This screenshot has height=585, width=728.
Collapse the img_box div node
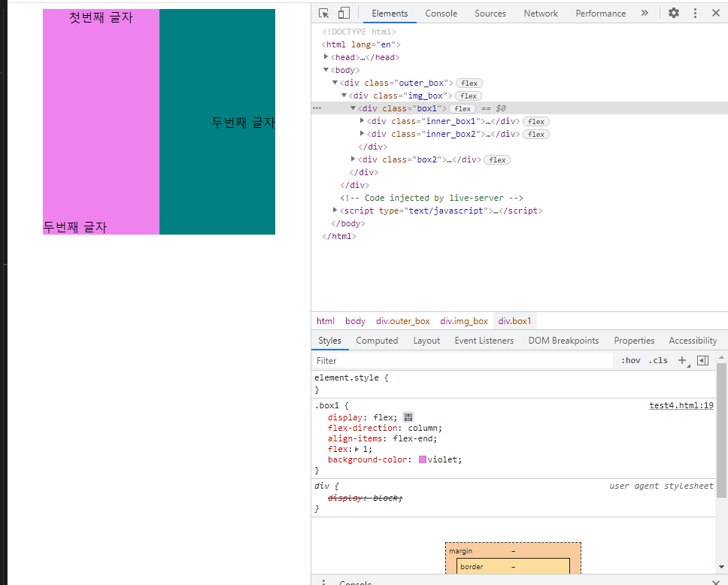pos(344,95)
